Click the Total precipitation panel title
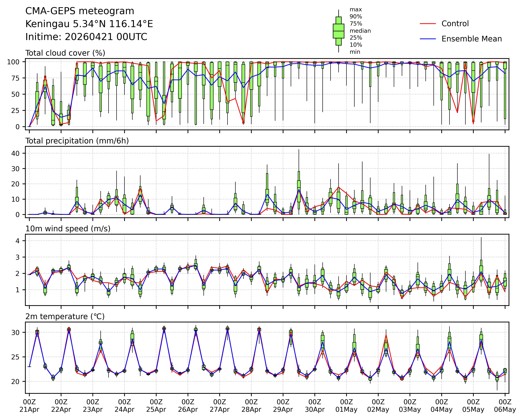The width and height of the screenshot is (523, 420). click(x=77, y=141)
